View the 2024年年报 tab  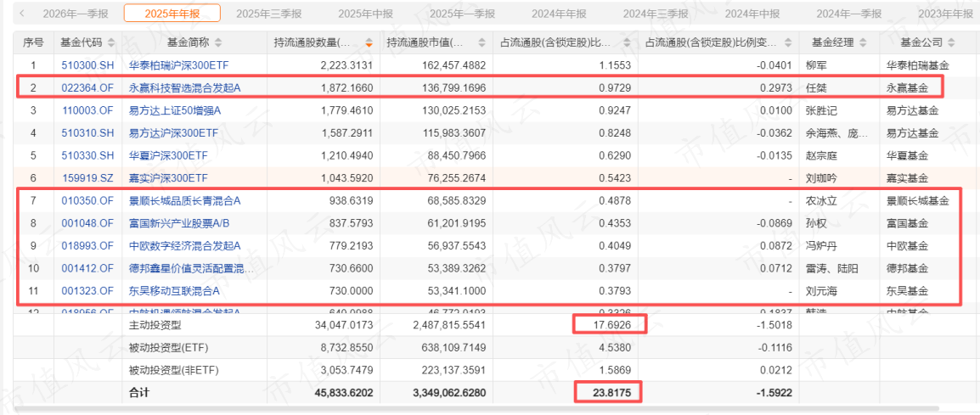(559, 13)
